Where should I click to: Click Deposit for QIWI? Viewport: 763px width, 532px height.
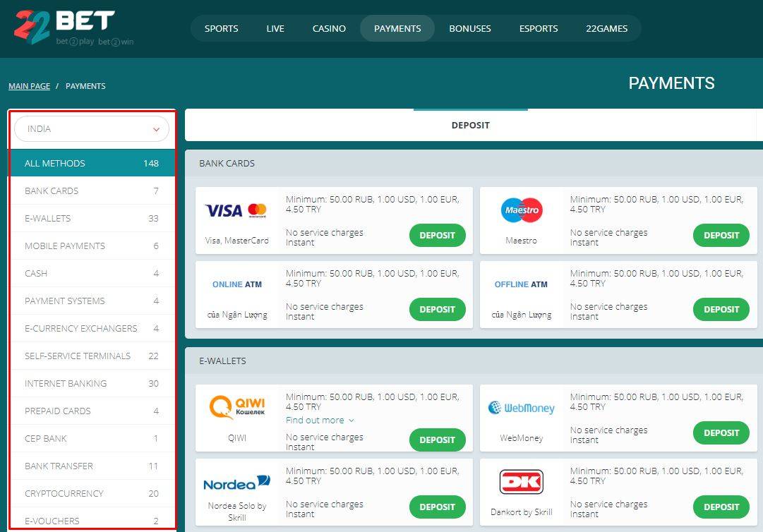coord(438,440)
